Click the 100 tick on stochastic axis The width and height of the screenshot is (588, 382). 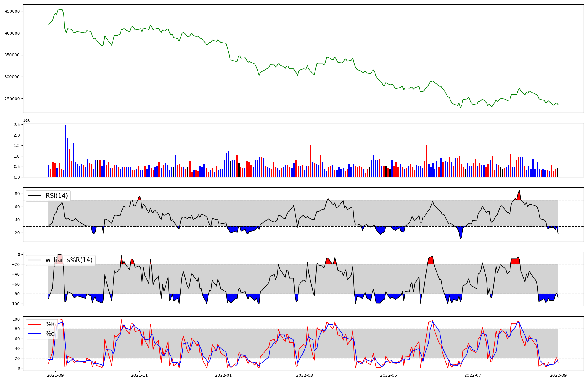click(x=16, y=319)
